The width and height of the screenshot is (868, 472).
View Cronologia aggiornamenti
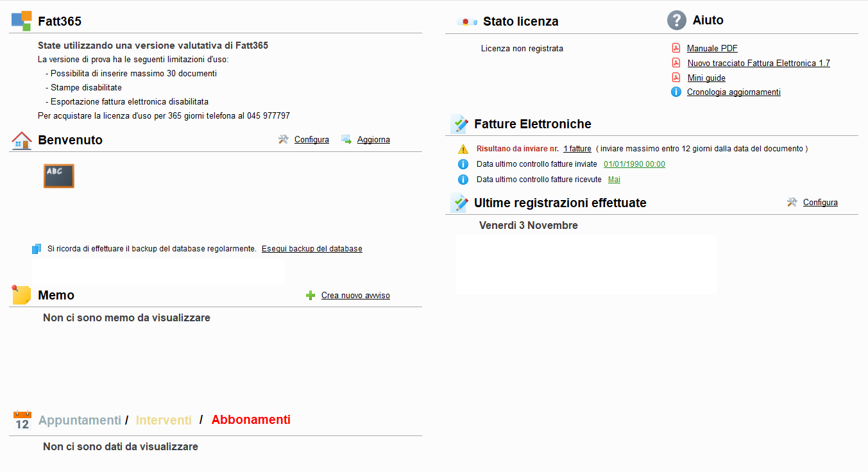coord(734,92)
